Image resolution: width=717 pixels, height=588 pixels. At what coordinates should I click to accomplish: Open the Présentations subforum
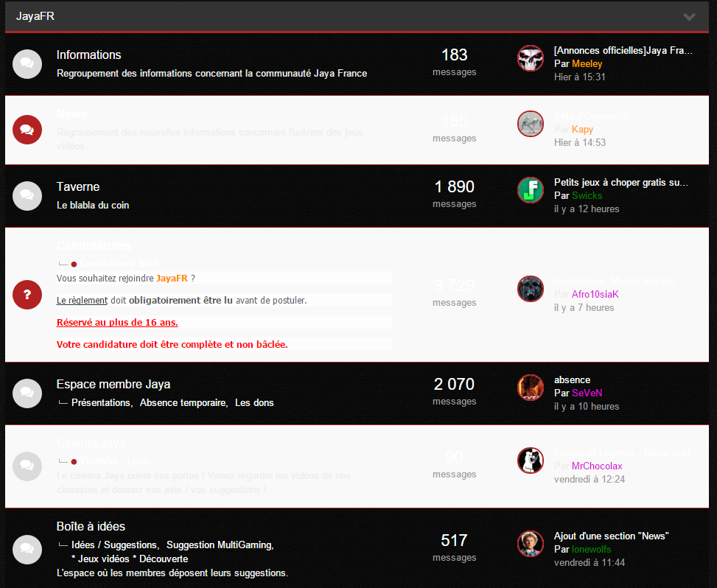tap(101, 403)
